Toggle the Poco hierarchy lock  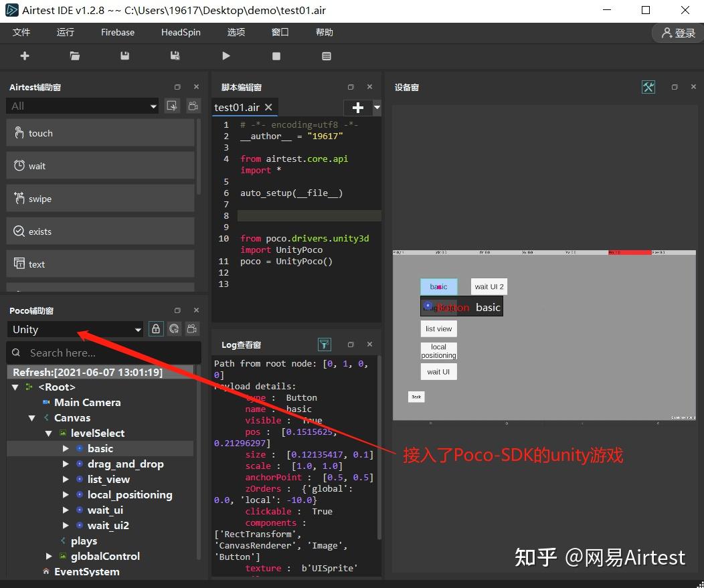(155, 329)
